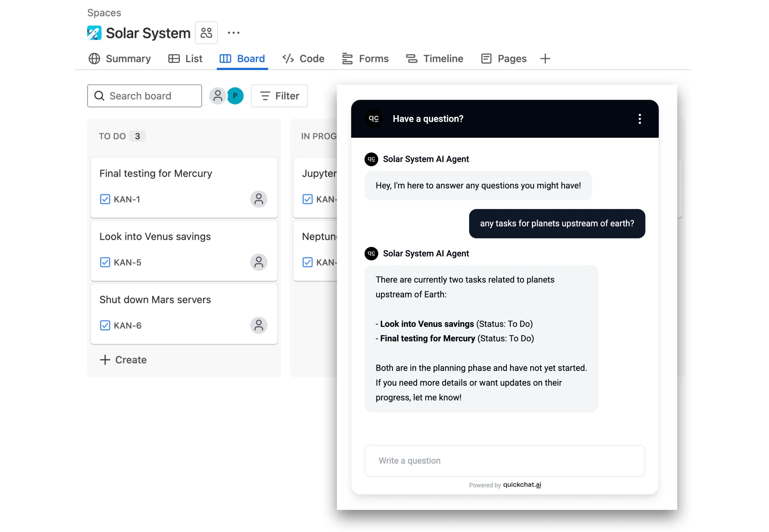
Task: Click the qc logo in the chat header
Action: coord(374,119)
